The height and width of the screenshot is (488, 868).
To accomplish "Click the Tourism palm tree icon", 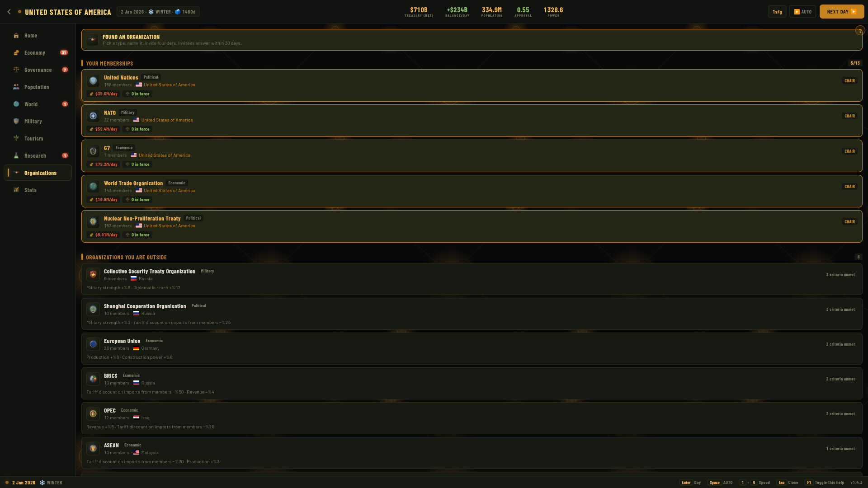I will tap(16, 139).
